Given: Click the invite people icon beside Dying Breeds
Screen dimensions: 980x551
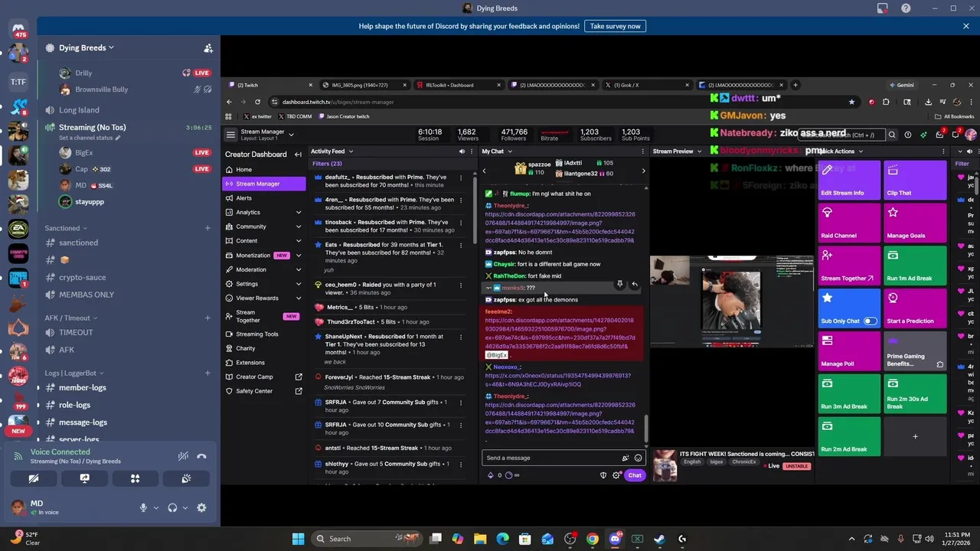Looking at the screenshot, I should (x=208, y=47).
